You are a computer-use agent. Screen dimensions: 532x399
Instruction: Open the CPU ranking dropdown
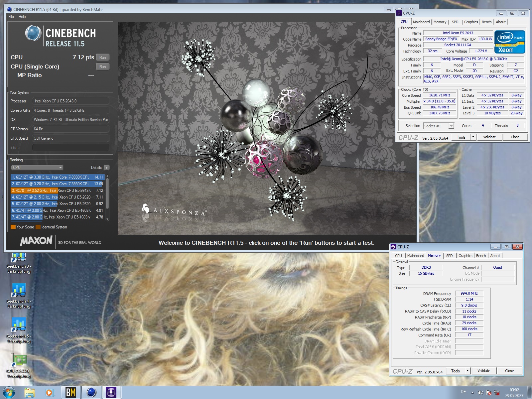37,168
